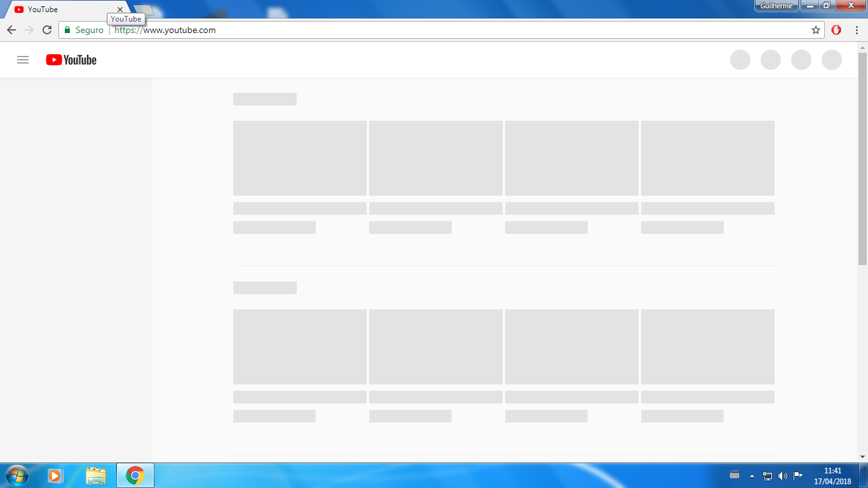Screen dimensions: 868x488
Task: Open the Windows Start menu
Action: tap(16, 475)
